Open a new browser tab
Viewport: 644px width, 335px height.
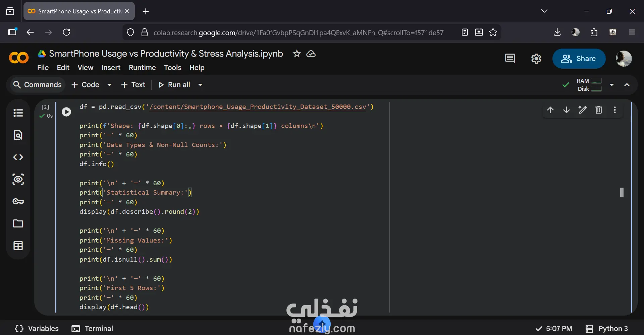pyautogui.click(x=146, y=11)
